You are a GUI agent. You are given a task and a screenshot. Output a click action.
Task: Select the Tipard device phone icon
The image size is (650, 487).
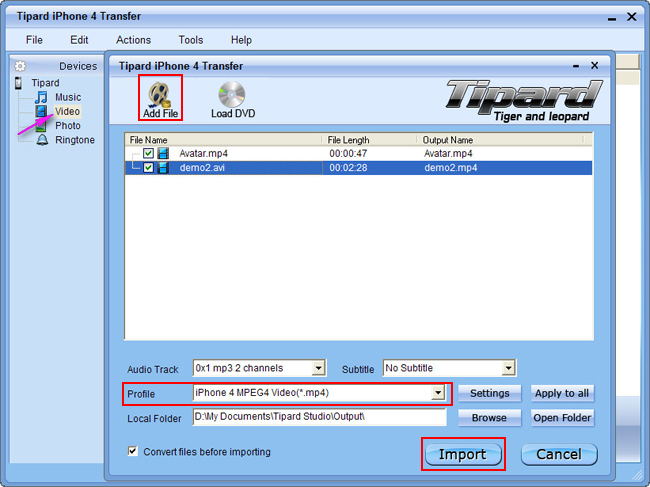(18, 83)
